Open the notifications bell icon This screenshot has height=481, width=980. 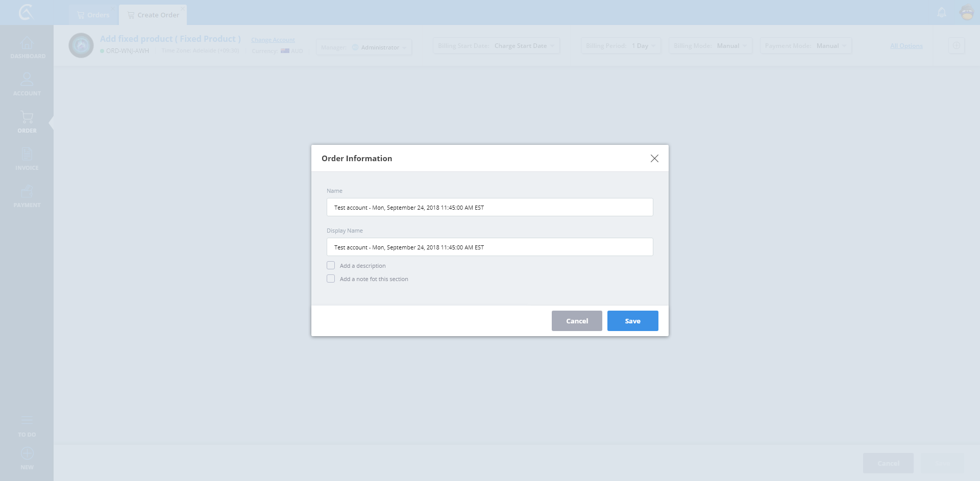pyautogui.click(x=942, y=13)
